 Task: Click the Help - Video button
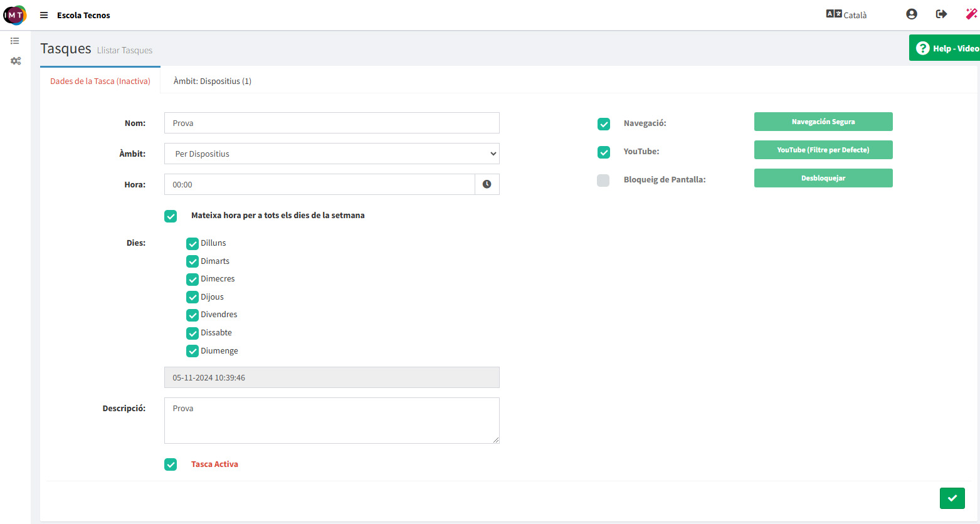945,48
